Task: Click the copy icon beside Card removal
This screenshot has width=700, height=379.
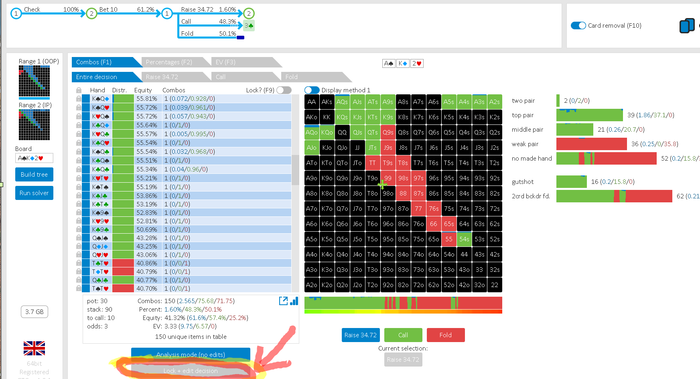Action: coord(687,25)
